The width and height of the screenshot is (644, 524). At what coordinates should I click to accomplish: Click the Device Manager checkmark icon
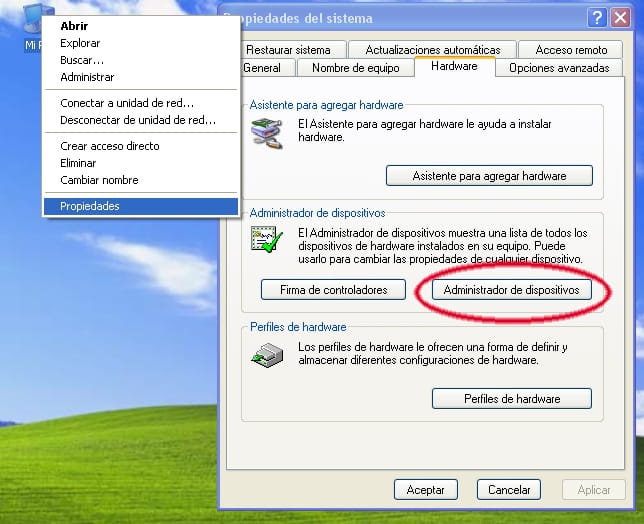point(267,239)
